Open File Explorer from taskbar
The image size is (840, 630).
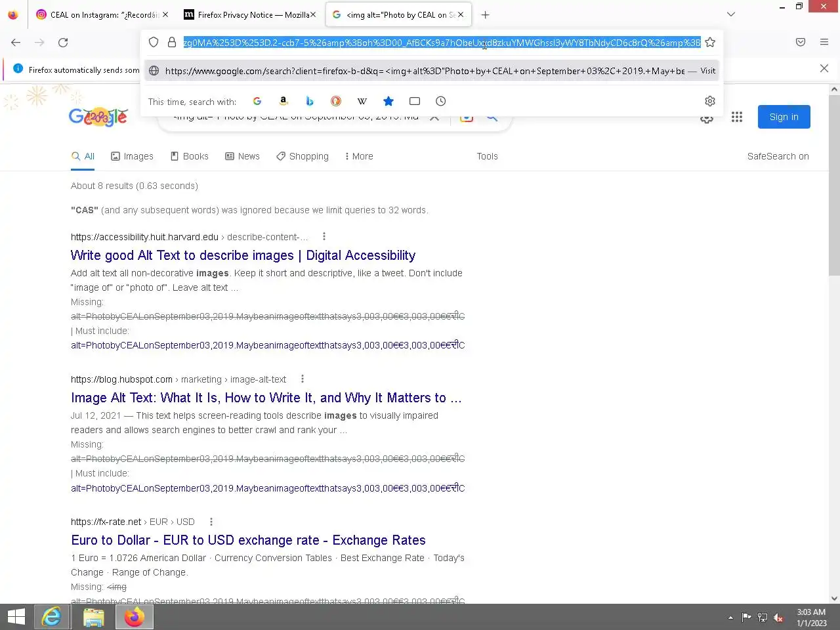tap(93, 617)
